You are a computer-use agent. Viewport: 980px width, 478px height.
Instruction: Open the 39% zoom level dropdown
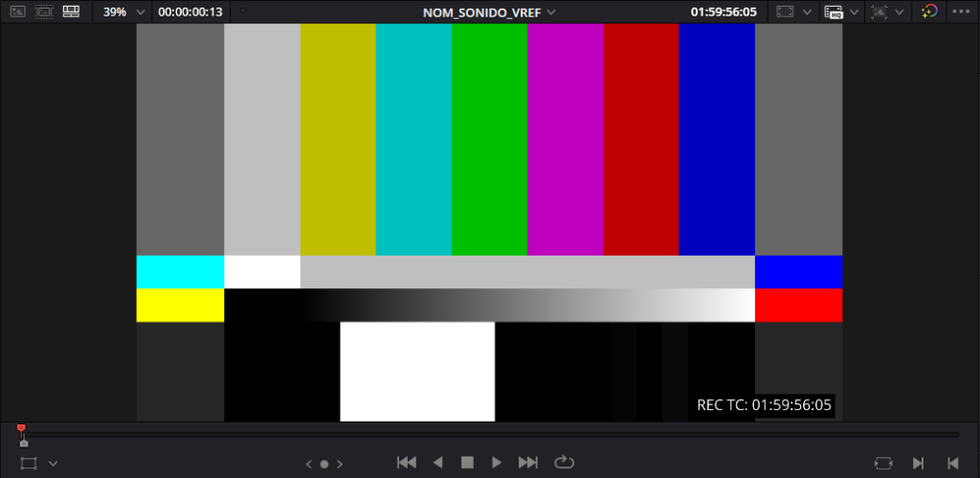tap(123, 11)
